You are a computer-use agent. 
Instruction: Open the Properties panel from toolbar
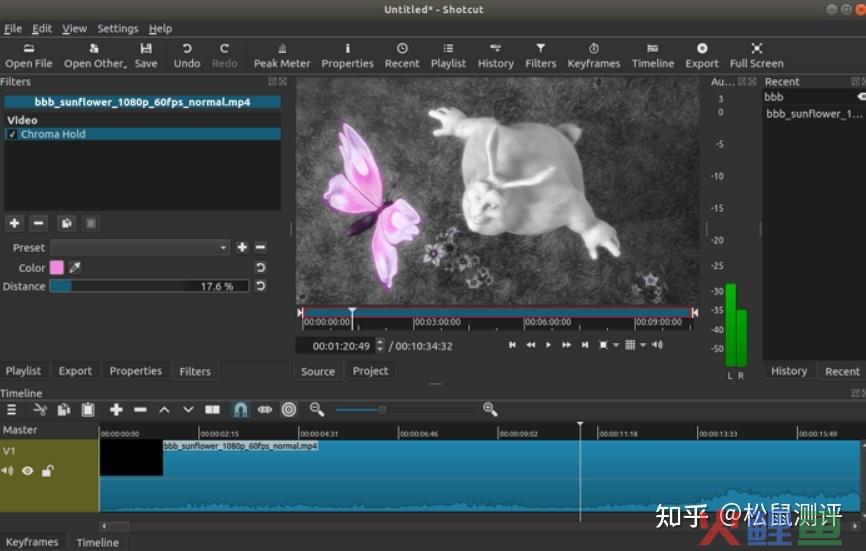coord(347,56)
